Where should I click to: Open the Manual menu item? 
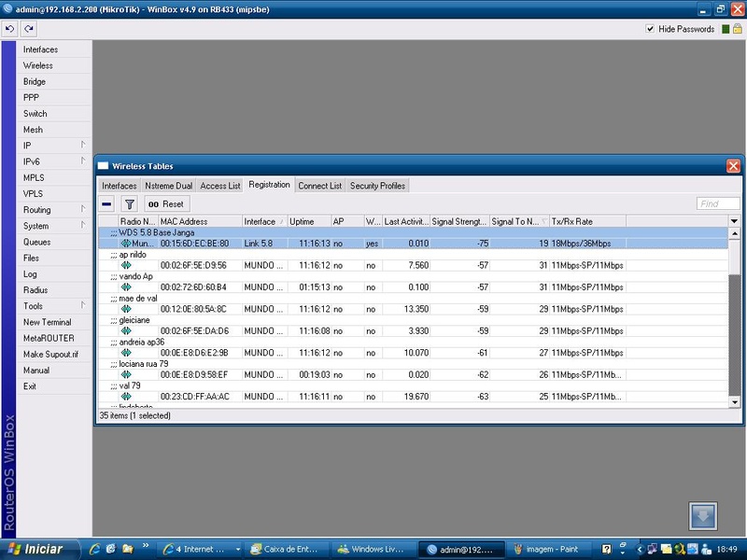tap(54, 371)
